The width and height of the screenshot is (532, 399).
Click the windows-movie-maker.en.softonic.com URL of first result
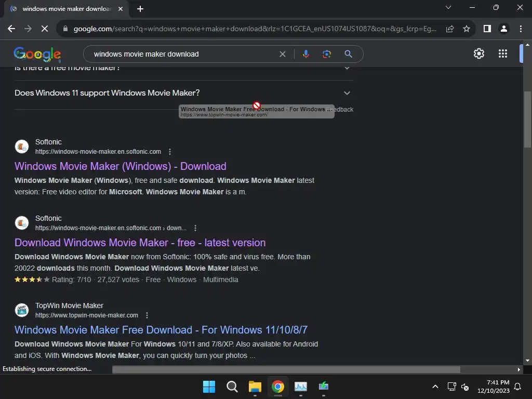[98, 152]
